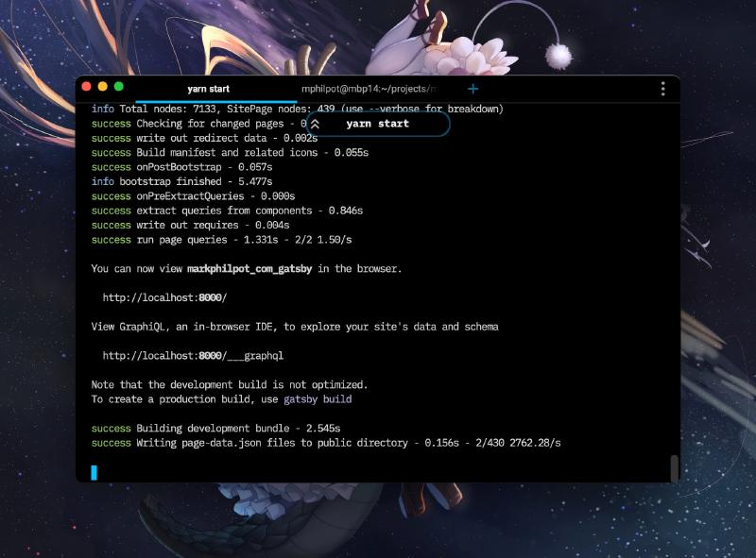Close the terminal window with red button
Viewport: 756px width, 558px height.
tap(87, 87)
